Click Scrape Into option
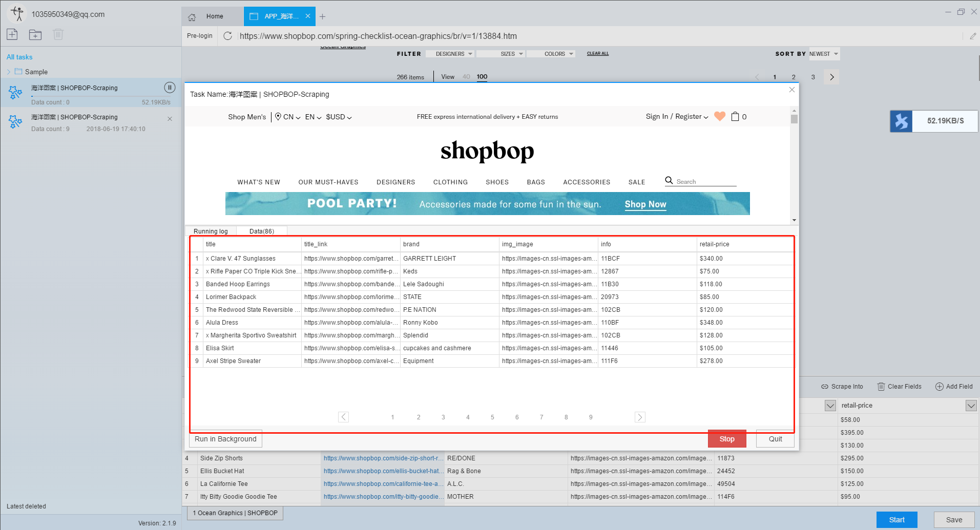980x530 pixels. [x=842, y=387]
